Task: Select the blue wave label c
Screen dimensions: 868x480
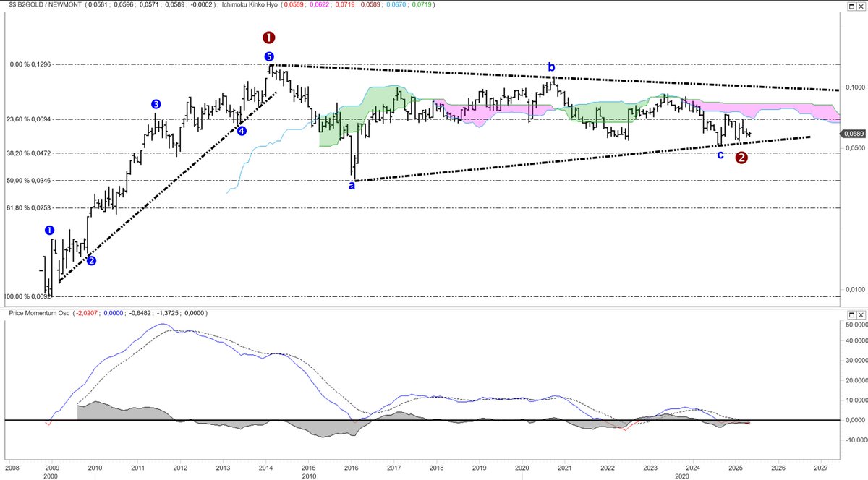Action: coord(720,155)
